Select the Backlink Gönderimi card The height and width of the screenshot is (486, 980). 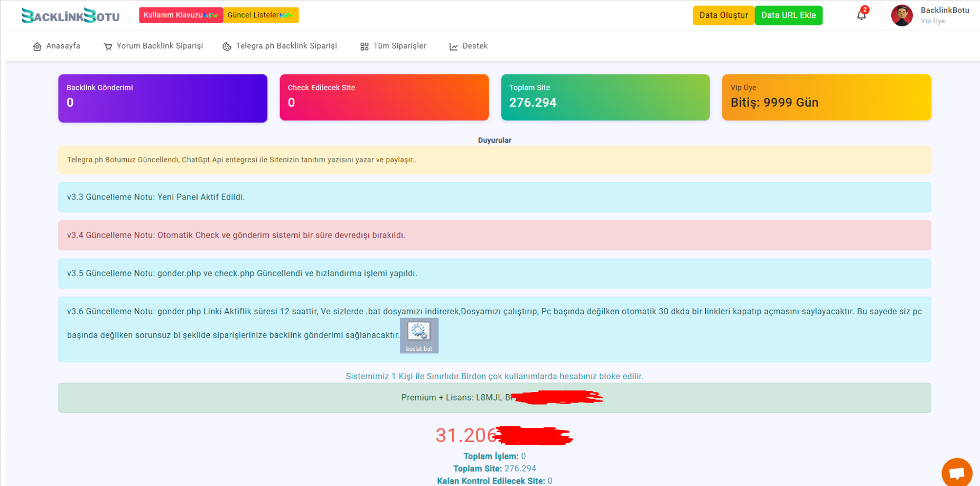coord(163,98)
